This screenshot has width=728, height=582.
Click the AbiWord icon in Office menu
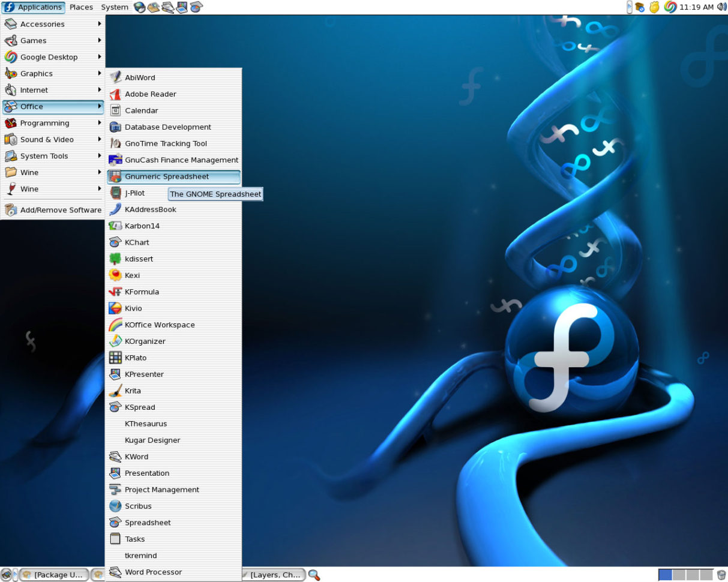point(115,77)
